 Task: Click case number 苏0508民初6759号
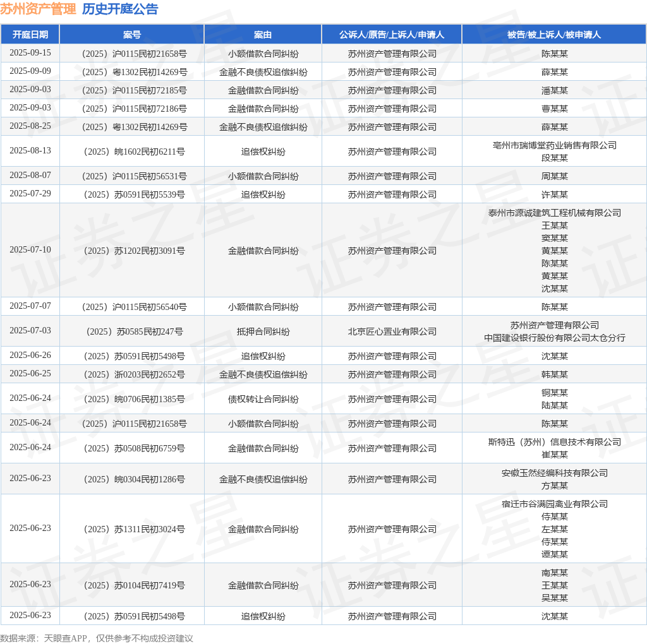coord(135,448)
